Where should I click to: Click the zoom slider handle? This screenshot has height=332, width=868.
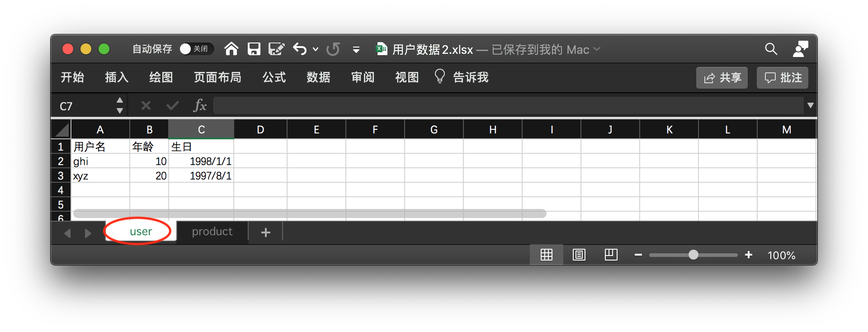693,255
